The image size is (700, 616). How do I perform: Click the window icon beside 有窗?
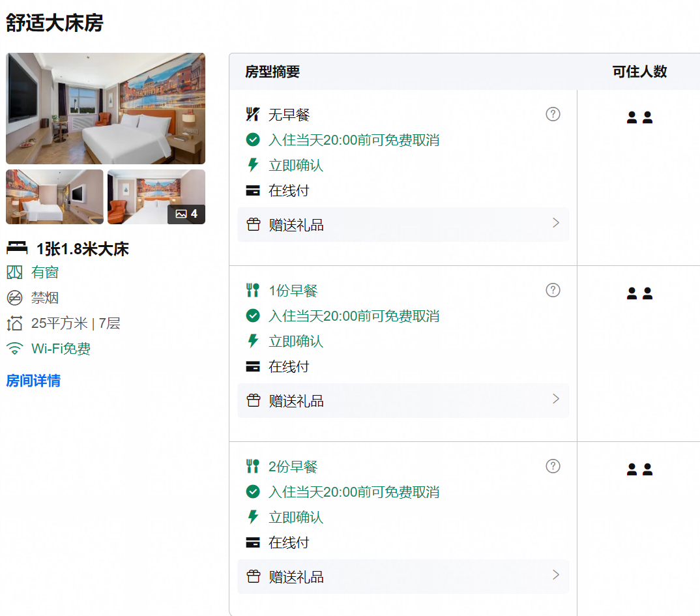tap(15, 272)
